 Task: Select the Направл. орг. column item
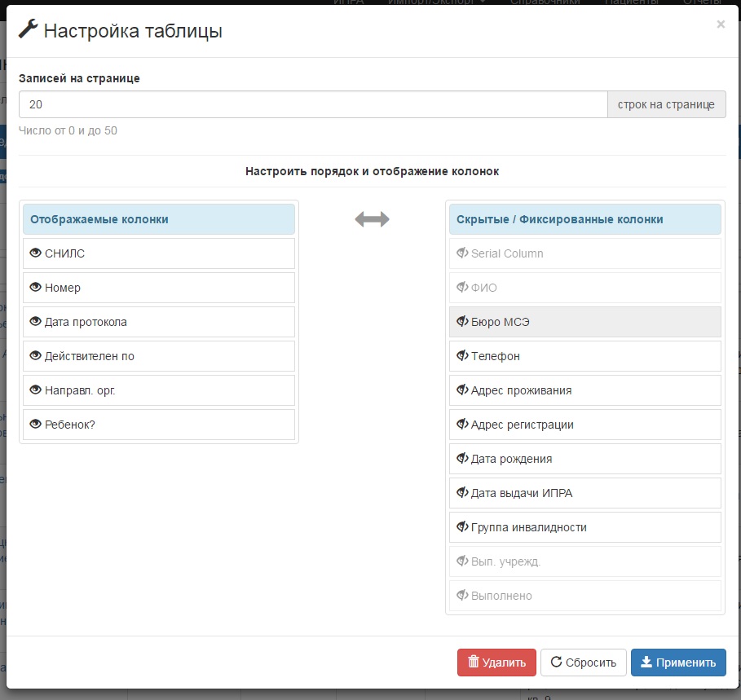tap(159, 390)
